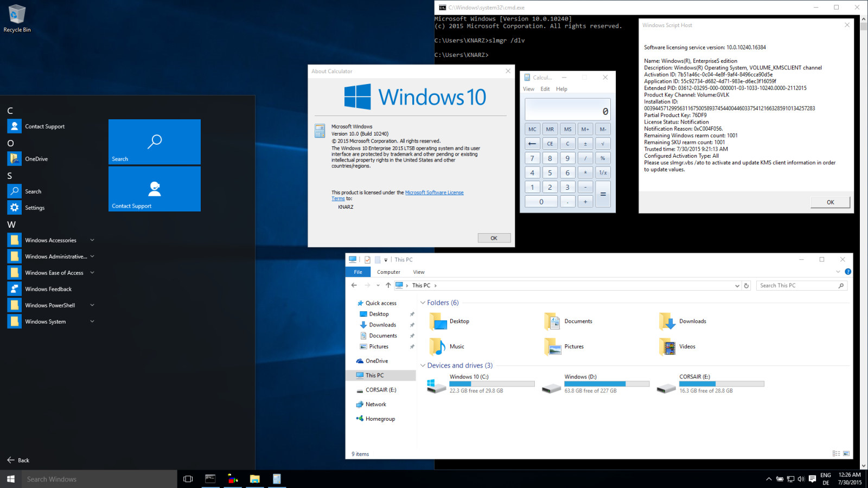Open Calculator Help menu

click(561, 89)
